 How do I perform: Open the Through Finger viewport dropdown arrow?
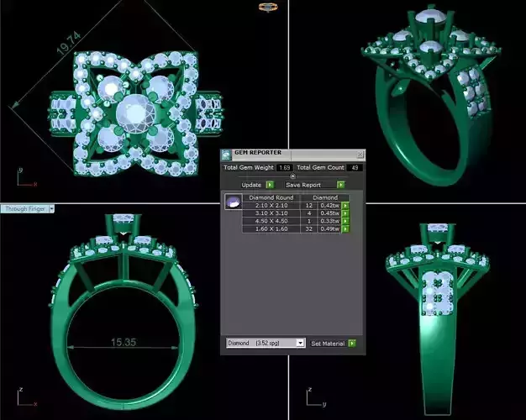[x=51, y=208]
